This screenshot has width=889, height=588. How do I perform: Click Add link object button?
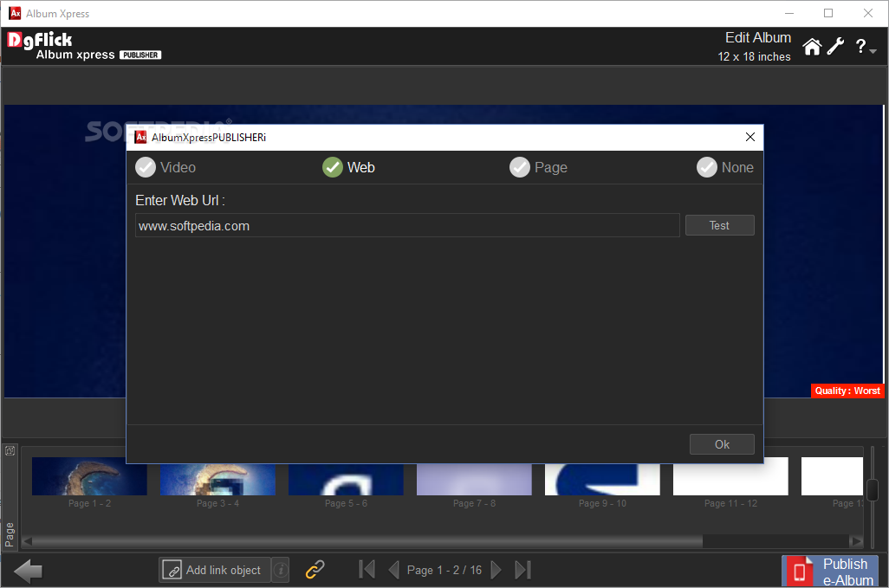(214, 570)
